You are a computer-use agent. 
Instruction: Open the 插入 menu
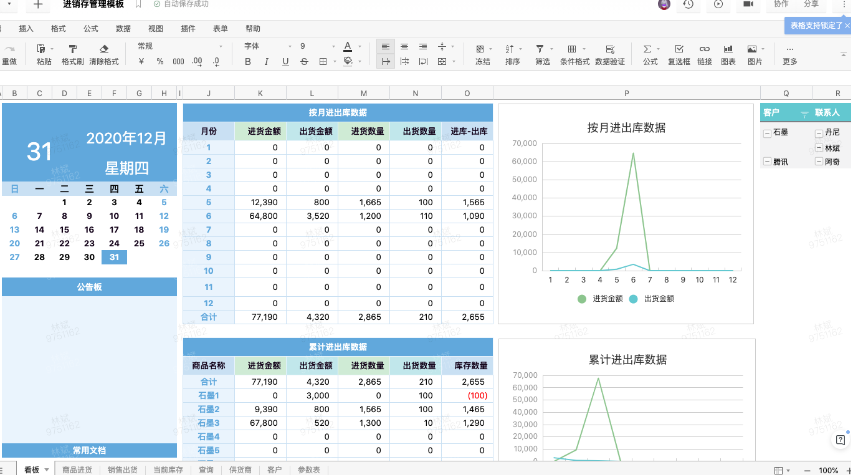pos(26,29)
